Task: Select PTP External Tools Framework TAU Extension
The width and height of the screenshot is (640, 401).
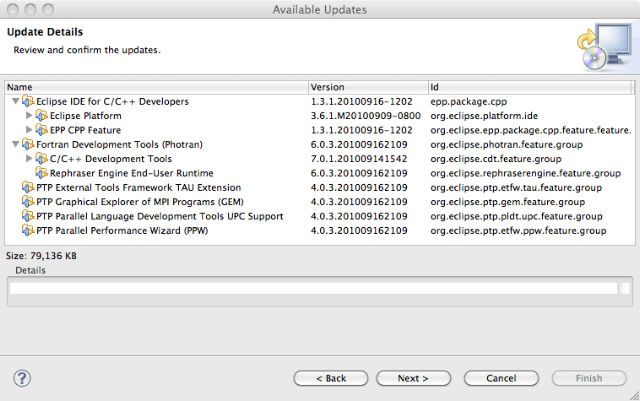Action: click(x=320, y=187)
